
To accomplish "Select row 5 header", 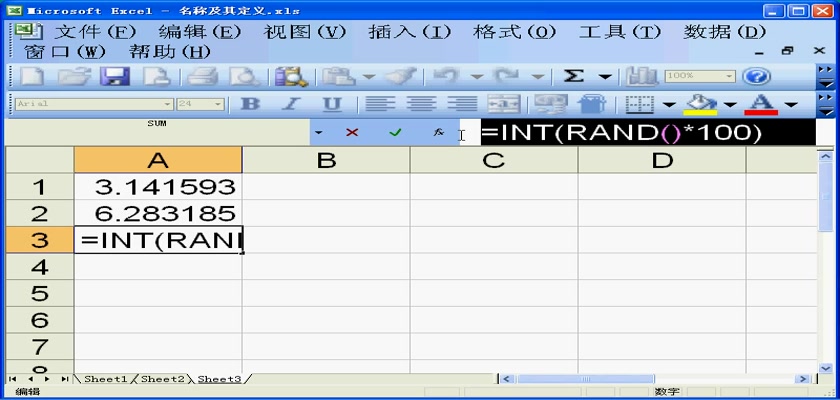I will [x=40, y=293].
